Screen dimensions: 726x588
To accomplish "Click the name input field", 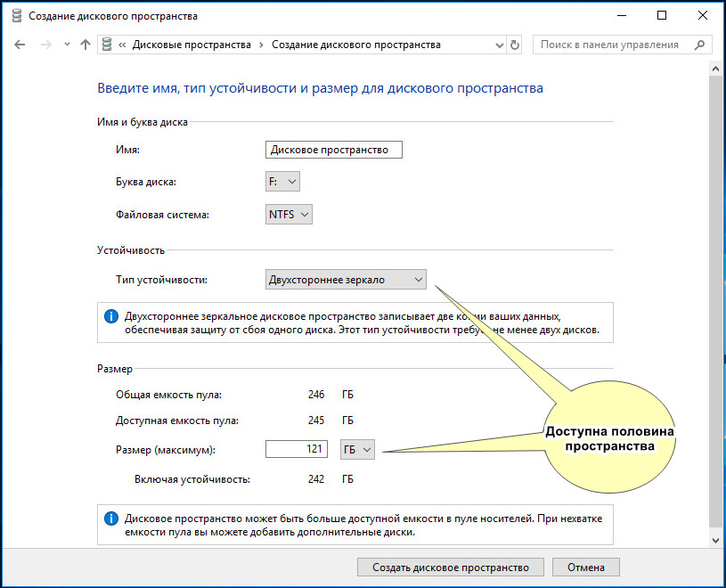I will (334, 150).
